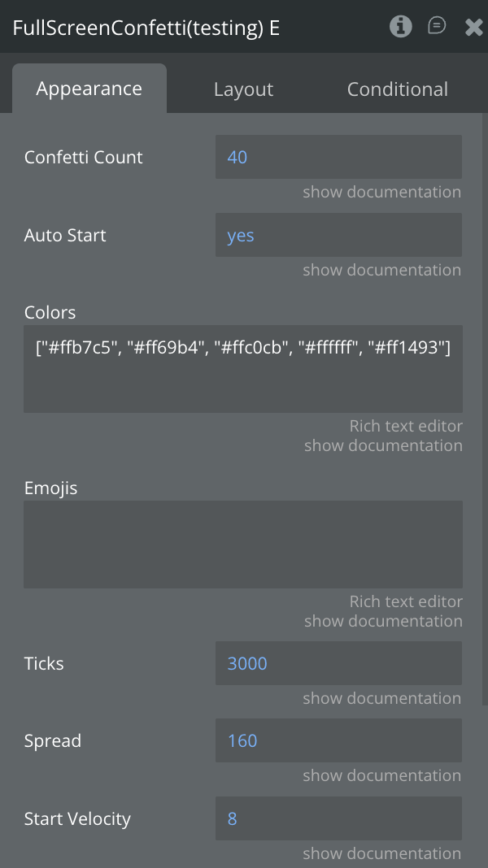Open the Layout tab
This screenshot has width=488, height=868.
coord(243,89)
